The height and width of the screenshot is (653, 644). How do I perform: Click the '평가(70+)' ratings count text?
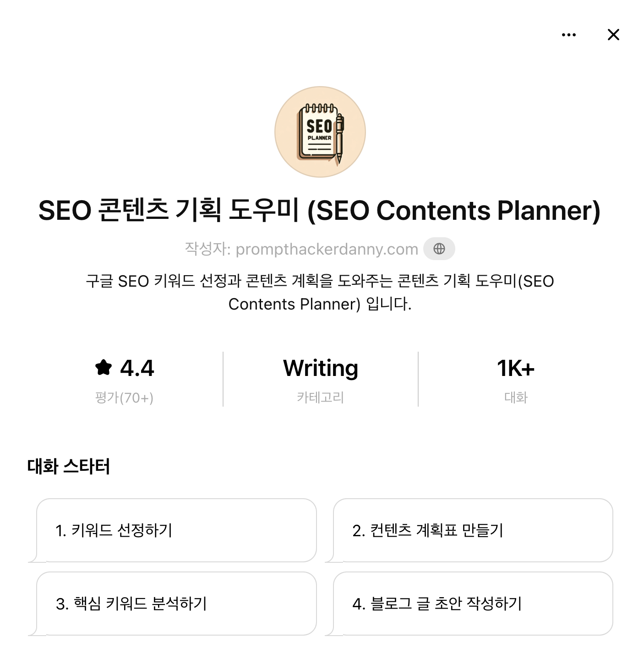[x=124, y=397]
